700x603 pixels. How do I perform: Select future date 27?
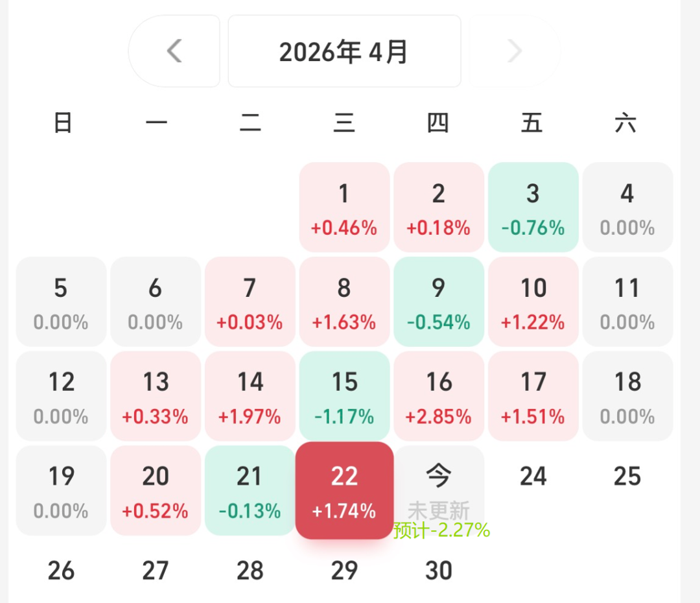coord(156,571)
